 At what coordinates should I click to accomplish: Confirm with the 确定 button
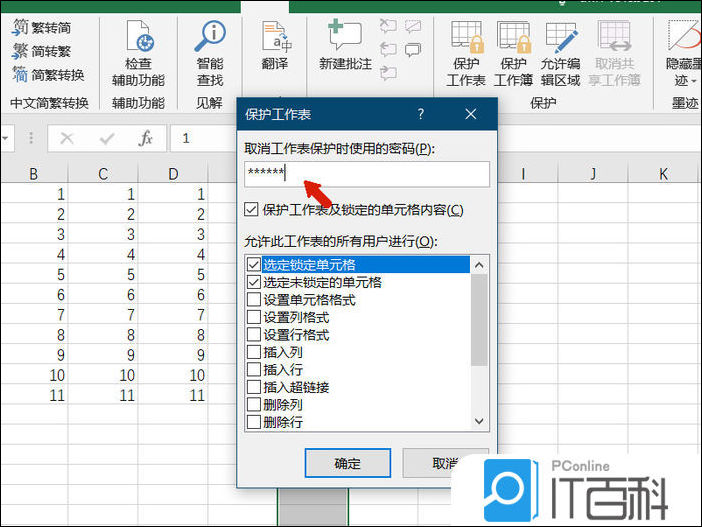point(347,463)
